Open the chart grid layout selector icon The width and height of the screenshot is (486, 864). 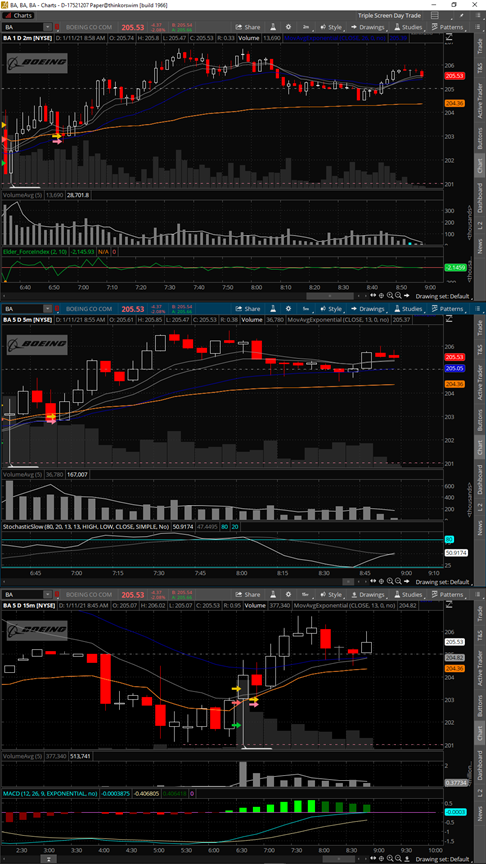pos(436,16)
